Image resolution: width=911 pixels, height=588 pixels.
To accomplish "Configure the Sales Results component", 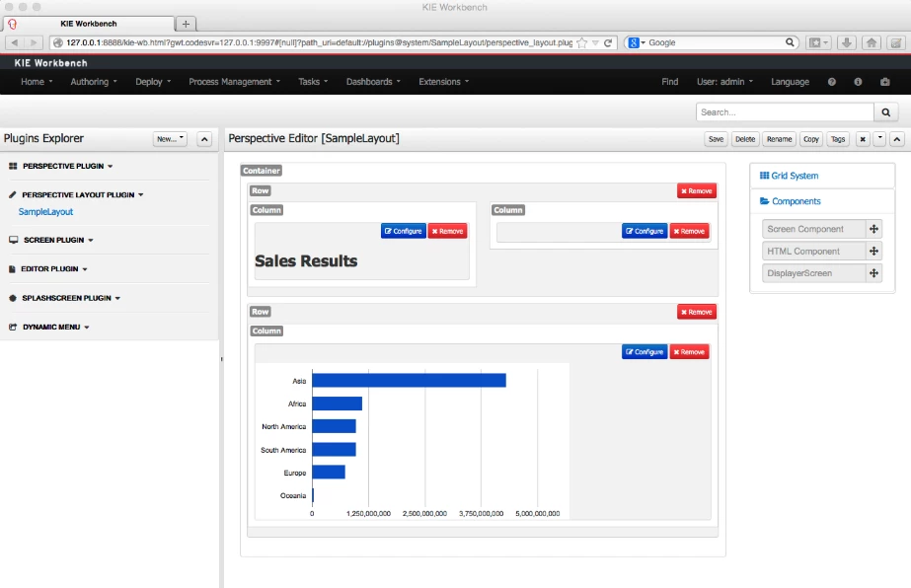I will coord(404,231).
